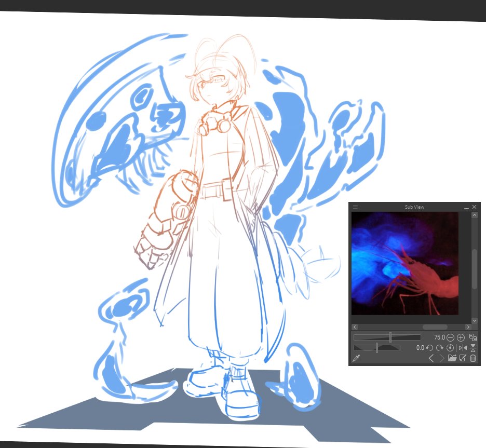Reset rotation of Sub View image

pyautogui.click(x=450, y=348)
